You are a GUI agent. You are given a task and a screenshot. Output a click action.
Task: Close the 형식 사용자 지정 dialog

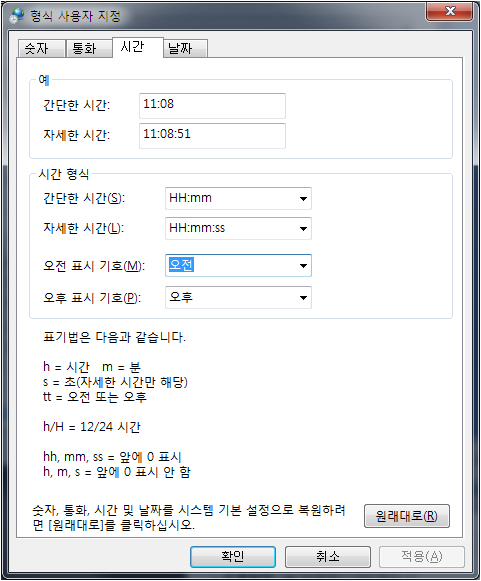point(450,11)
